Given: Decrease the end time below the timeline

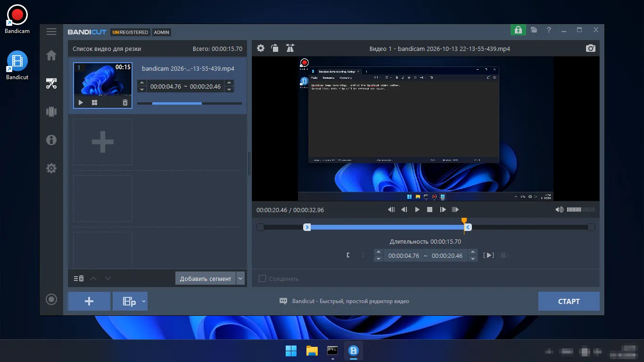Looking at the screenshot, I should [473, 259].
